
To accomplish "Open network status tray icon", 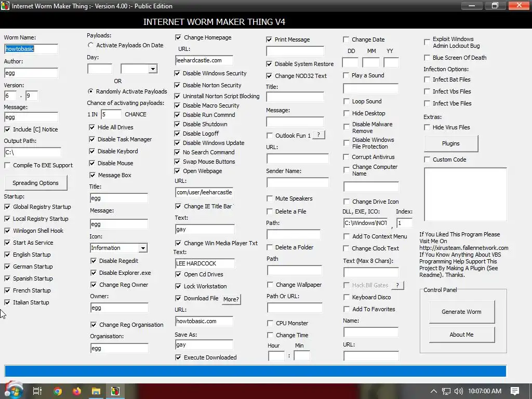I will [x=446, y=391].
